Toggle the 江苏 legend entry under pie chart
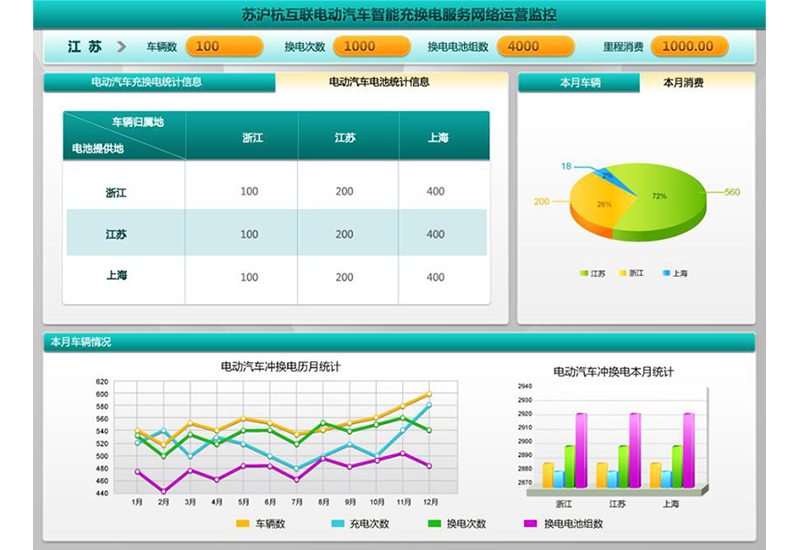Viewport: 800px width, 550px height. [592, 273]
